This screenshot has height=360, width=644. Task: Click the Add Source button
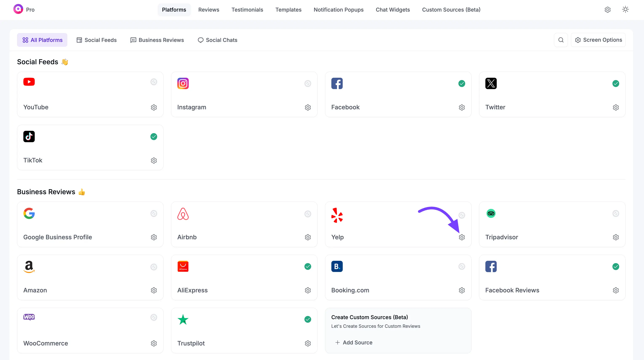click(353, 343)
